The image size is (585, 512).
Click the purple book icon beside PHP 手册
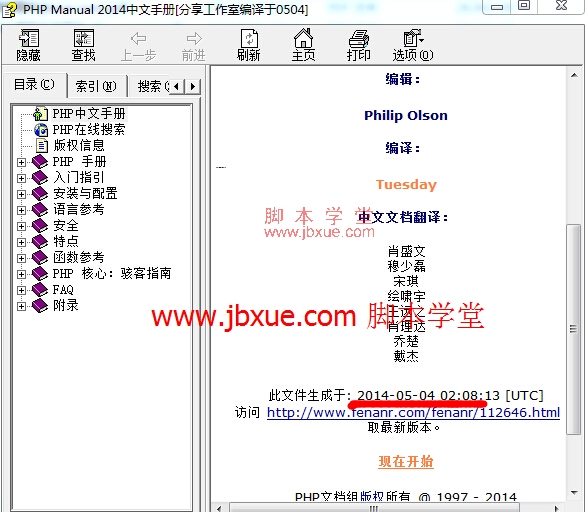(x=40, y=162)
